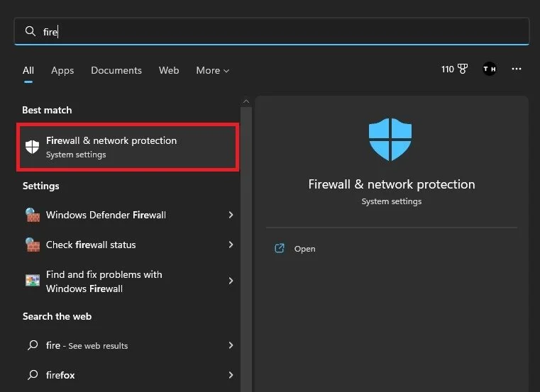Click the Open external-link icon
Screen dimensions: 540x392
click(280, 248)
